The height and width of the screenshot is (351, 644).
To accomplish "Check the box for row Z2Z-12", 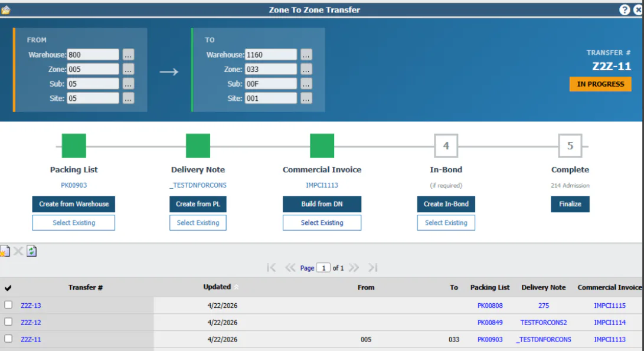I will coord(8,322).
